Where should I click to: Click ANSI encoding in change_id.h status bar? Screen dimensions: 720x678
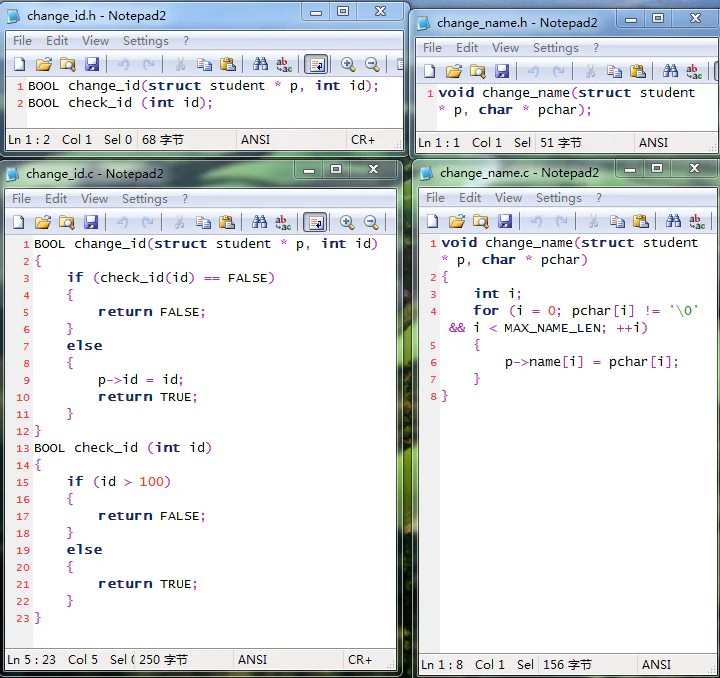click(255, 140)
